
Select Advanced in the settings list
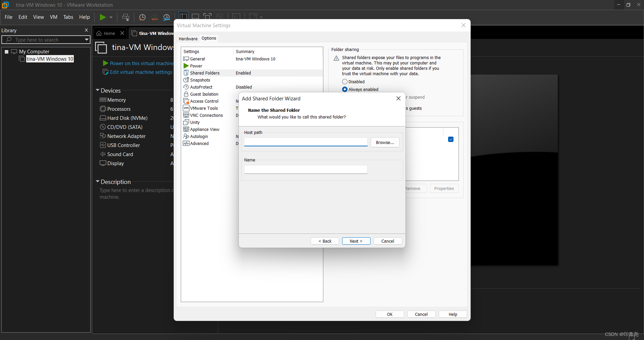(199, 143)
